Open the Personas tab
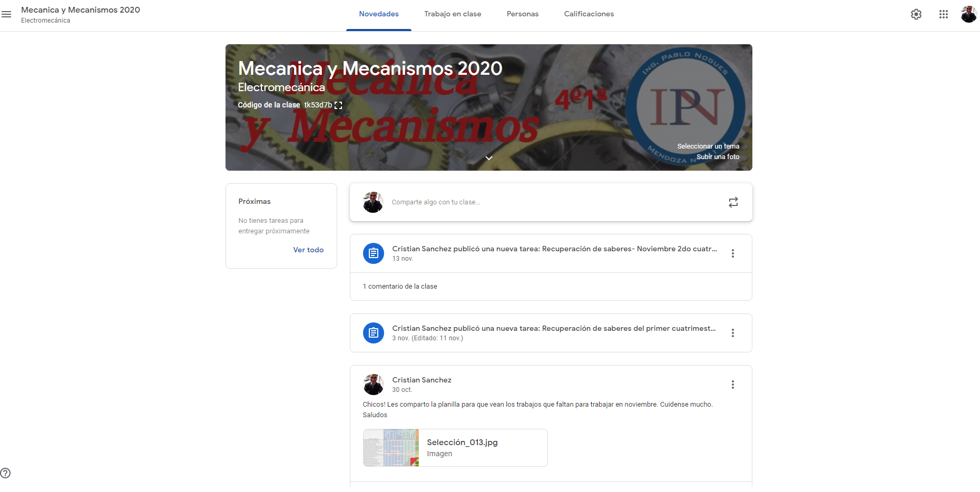This screenshot has height=492, width=980. click(523, 14)
